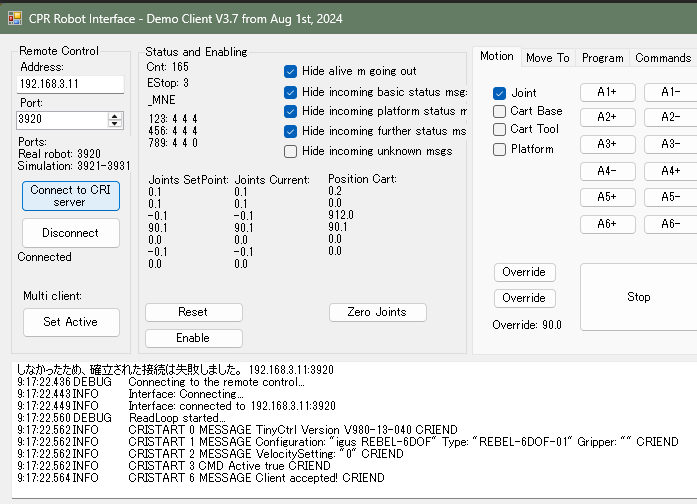This screenshot has height=504, width=697.
Task: Open the Commands tab
Action: tap(662, 58)
